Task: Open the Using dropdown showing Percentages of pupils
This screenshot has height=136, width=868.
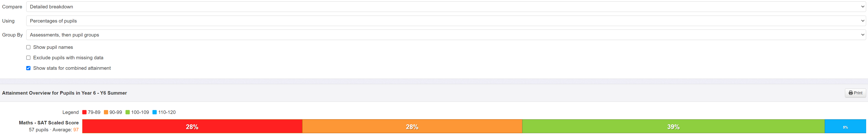Action: pos(446,21)
